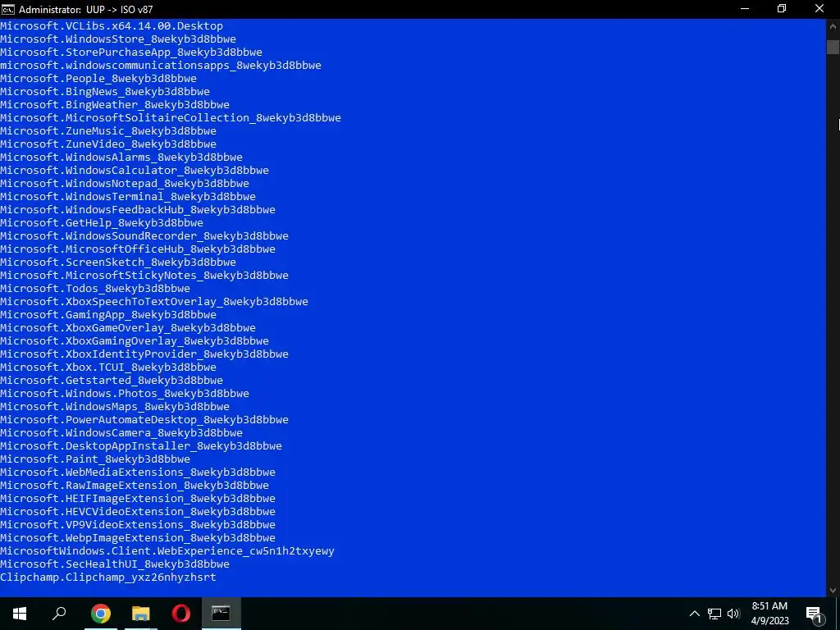
Task: Open the Windows Start menu
Action: 20,614
